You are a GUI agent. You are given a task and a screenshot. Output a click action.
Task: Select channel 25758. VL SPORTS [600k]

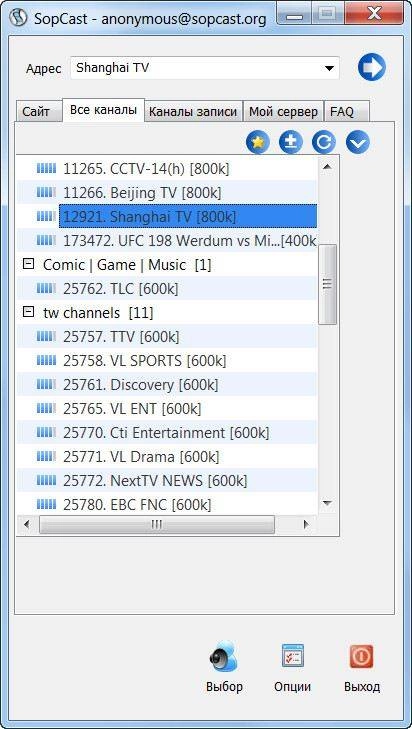(x=145, y=360)
